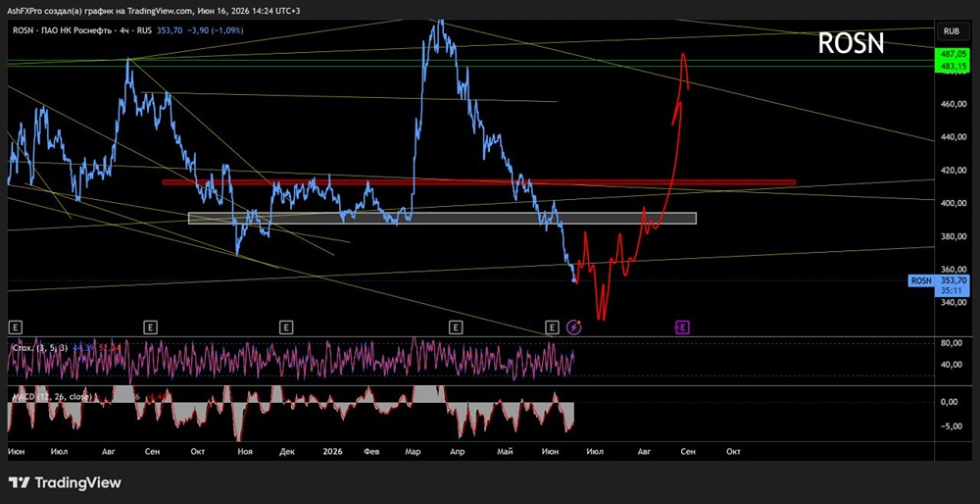Click the 80,00 stochastic scale label
This screenshot has height=504, width=980.
click(x=951, y=342)
